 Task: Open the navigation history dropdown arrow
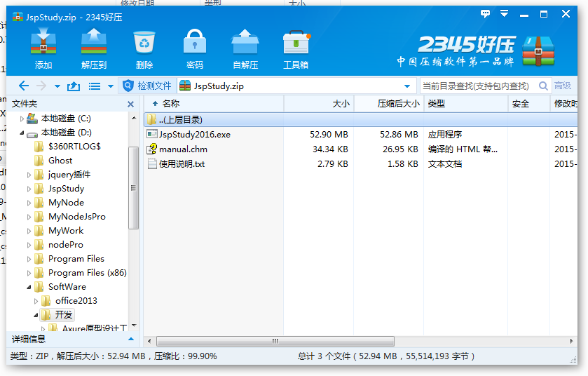57,86
